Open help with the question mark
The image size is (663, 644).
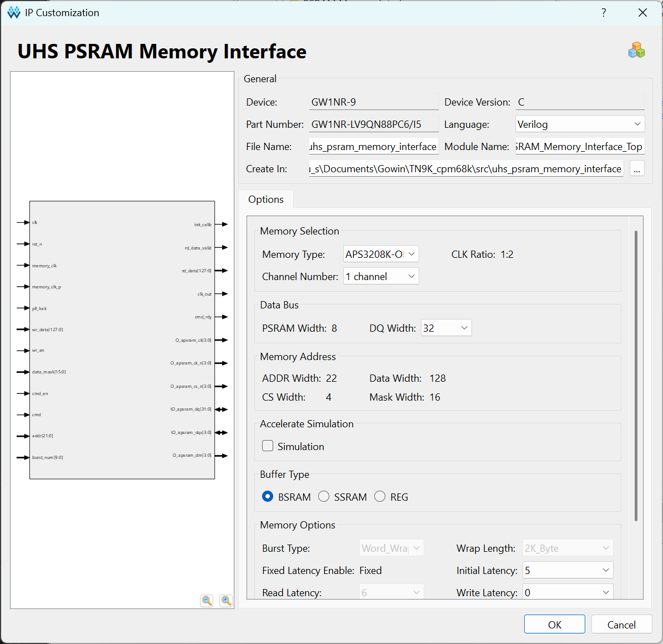tap(604, 13)
